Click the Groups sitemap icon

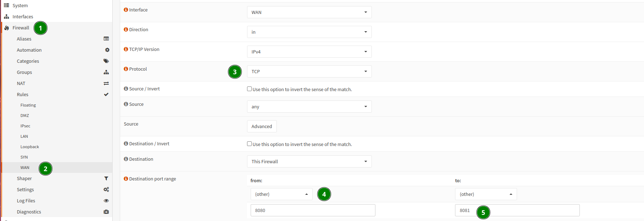[x=106, y=72]
